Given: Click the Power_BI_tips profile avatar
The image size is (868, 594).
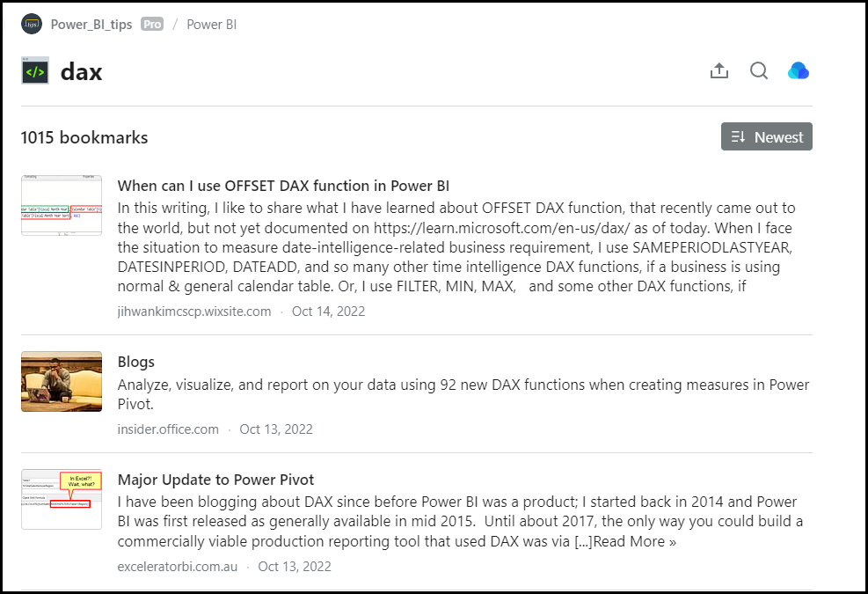Looking at the screenshot, I should pos(32,24).
